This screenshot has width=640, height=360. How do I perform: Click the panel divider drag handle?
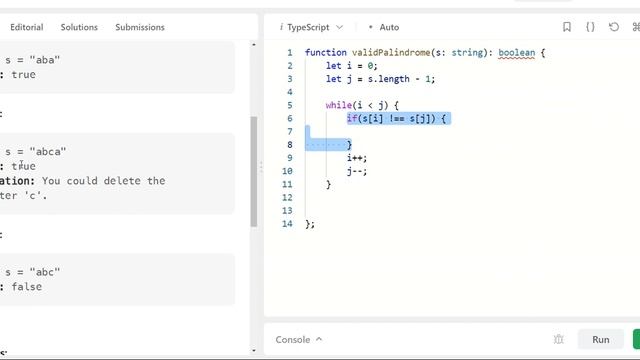(261, 167)
